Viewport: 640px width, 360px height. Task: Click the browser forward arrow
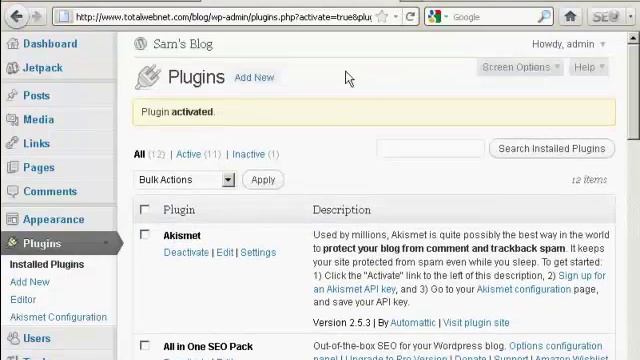(x=37, y=17)
